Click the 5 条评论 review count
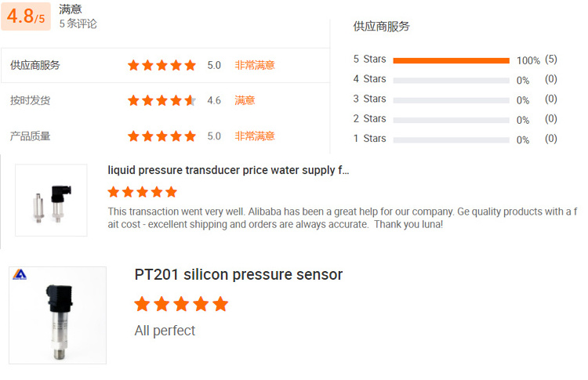This screenshot has height=380, width=588. pos(78,24)
